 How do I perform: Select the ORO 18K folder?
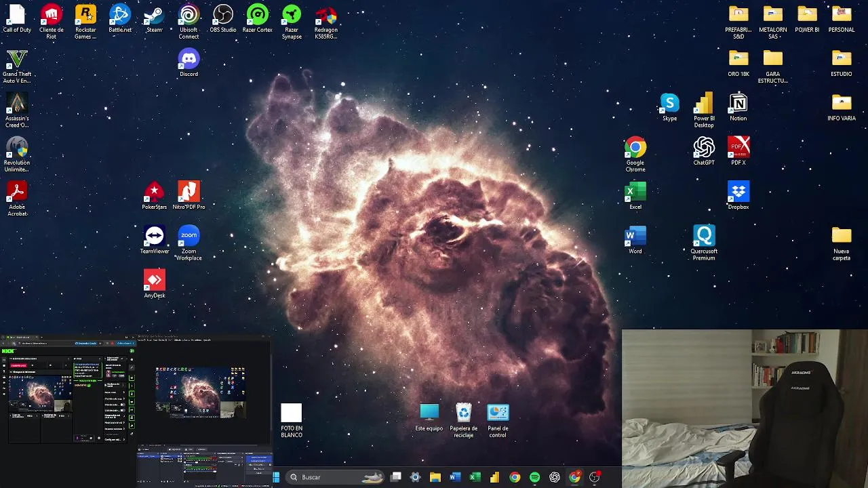738,63
